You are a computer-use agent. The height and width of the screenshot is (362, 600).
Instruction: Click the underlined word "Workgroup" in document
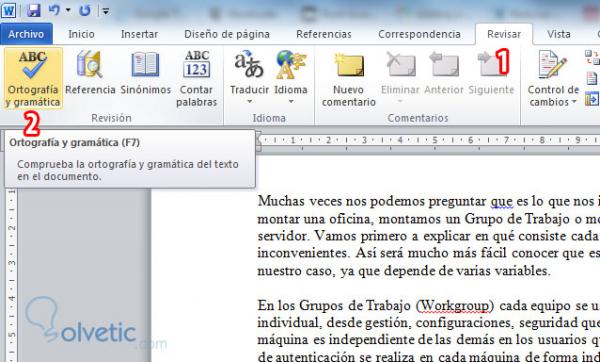click(455, 305)
